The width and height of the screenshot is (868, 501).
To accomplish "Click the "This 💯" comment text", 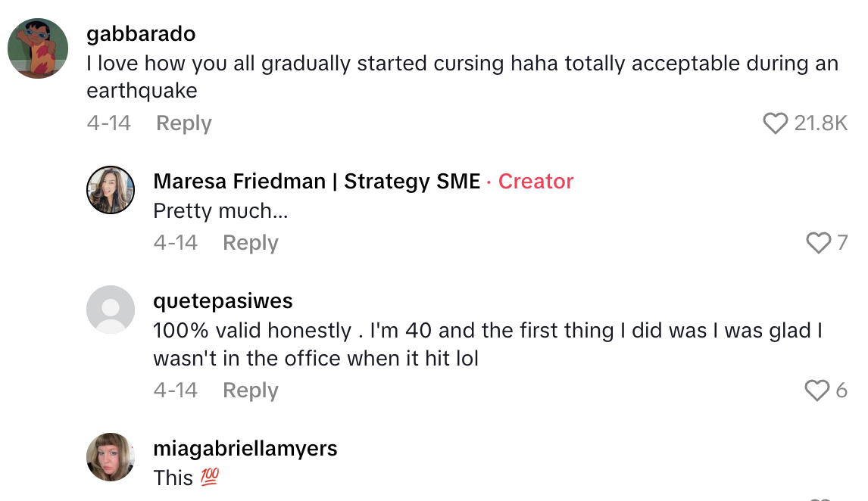I will tap(186, 478).
